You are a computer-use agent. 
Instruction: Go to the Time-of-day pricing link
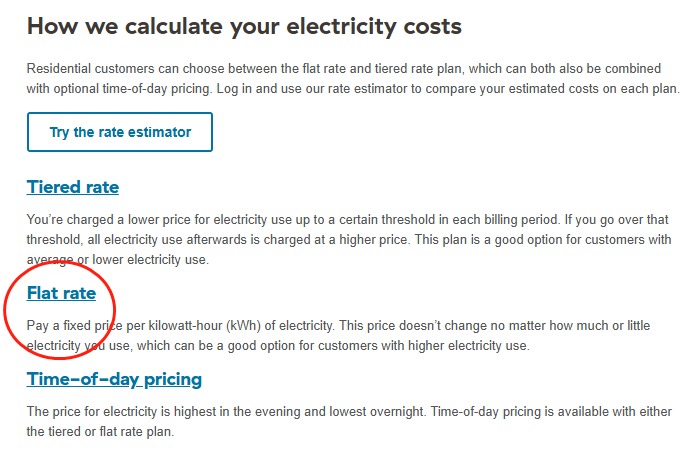click(x=114, y=379)
